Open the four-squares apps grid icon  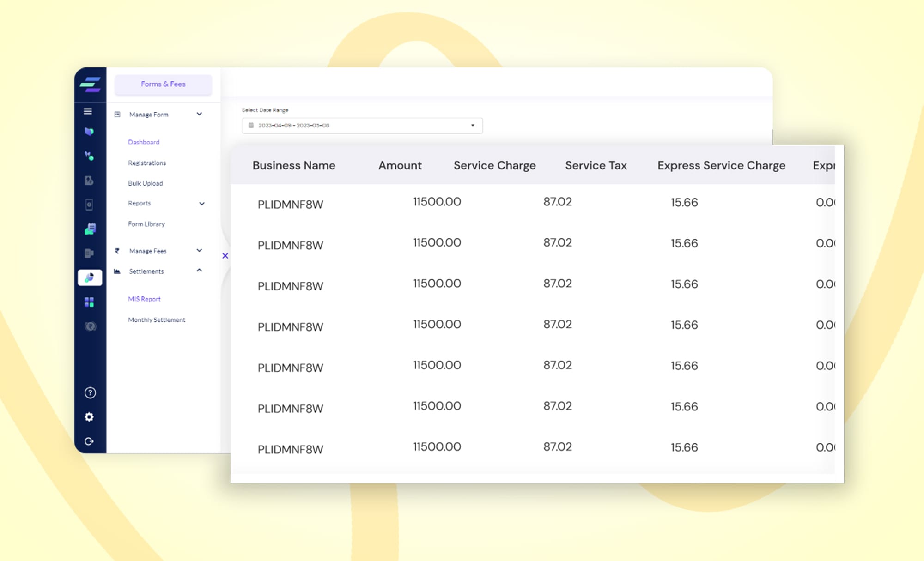coord(89,302)
